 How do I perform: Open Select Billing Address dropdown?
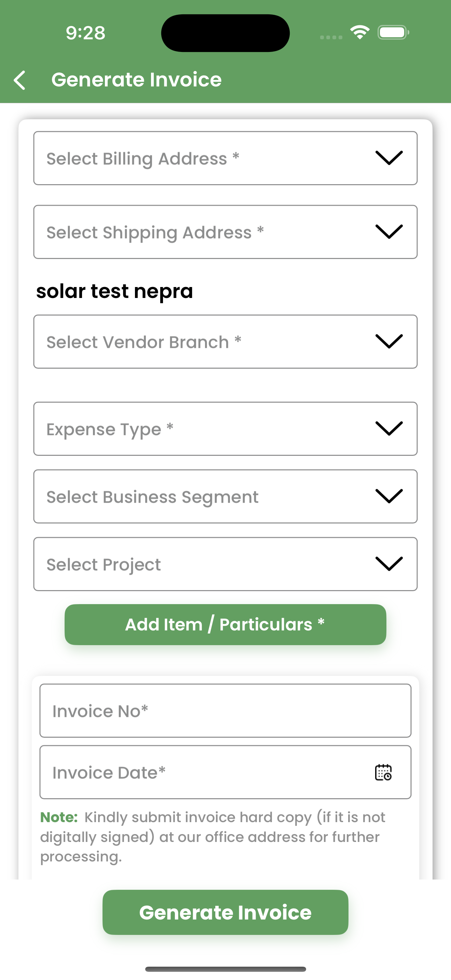(x=225, y=158)
